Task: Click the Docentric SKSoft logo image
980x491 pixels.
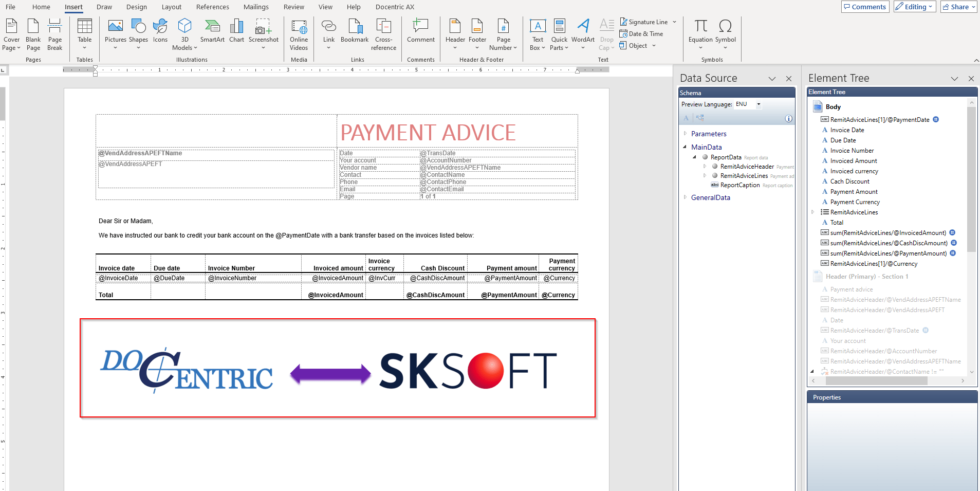Action: click(x=338, y=368)
